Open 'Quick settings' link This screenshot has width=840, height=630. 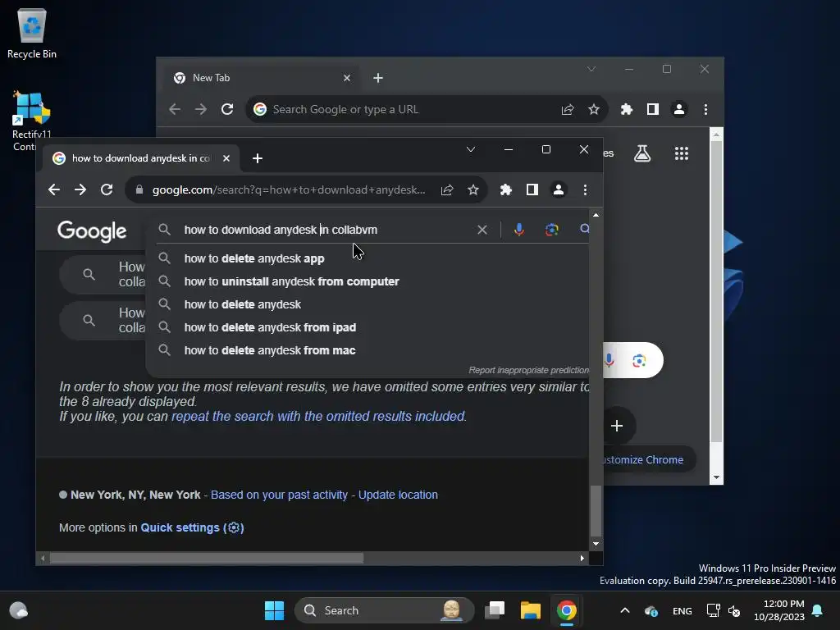coord(180,527)
